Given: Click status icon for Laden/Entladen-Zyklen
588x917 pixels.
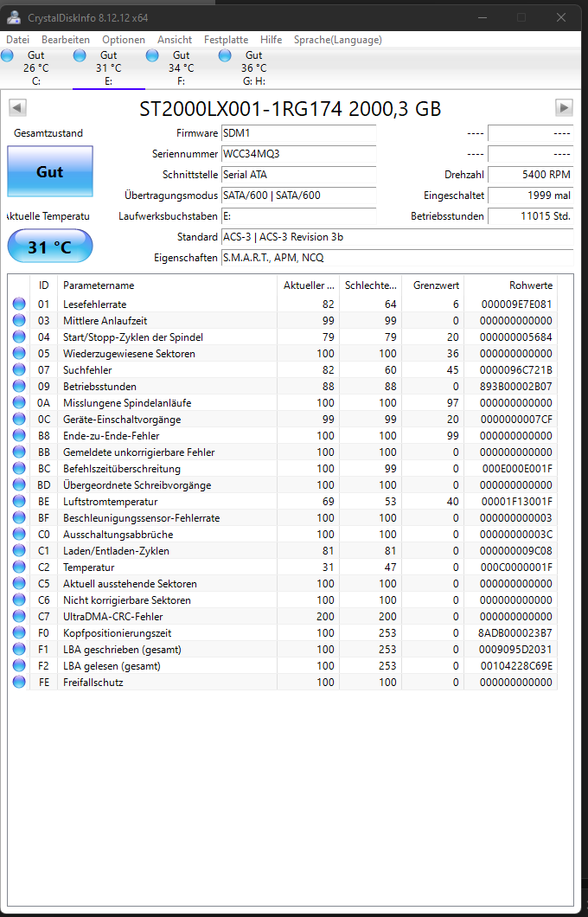Looking at the screenshot, I should pyautogui.click(x=19, y=550).
